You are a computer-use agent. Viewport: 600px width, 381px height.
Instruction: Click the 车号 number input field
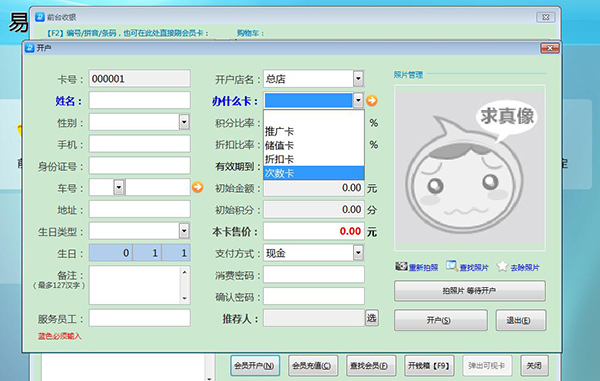158,187
